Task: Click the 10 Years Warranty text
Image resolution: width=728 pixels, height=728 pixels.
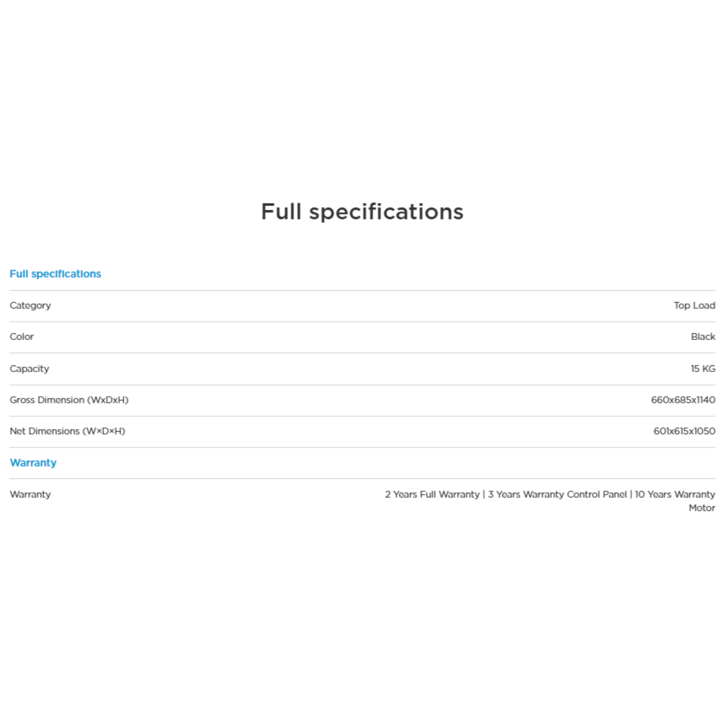Action: click(674, 494)
